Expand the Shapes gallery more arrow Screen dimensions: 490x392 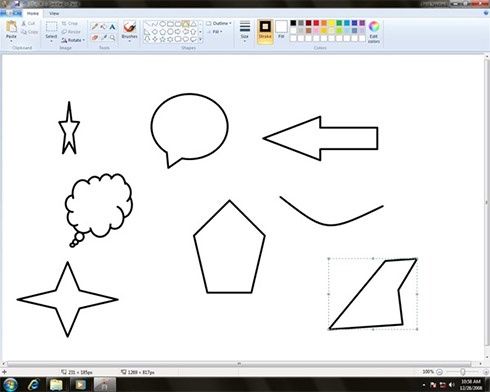pos(200,39)
